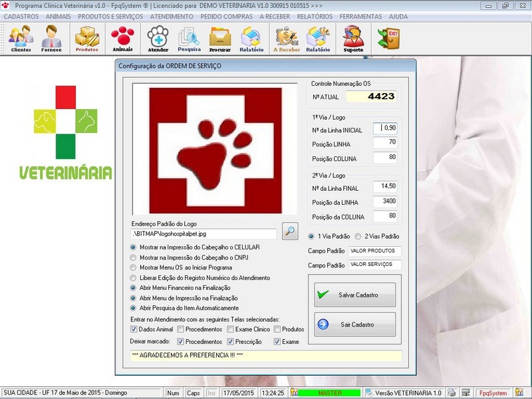
Task: Select Mostrar Cabeçalho o CNPJ option
Action: pos(133,257)
